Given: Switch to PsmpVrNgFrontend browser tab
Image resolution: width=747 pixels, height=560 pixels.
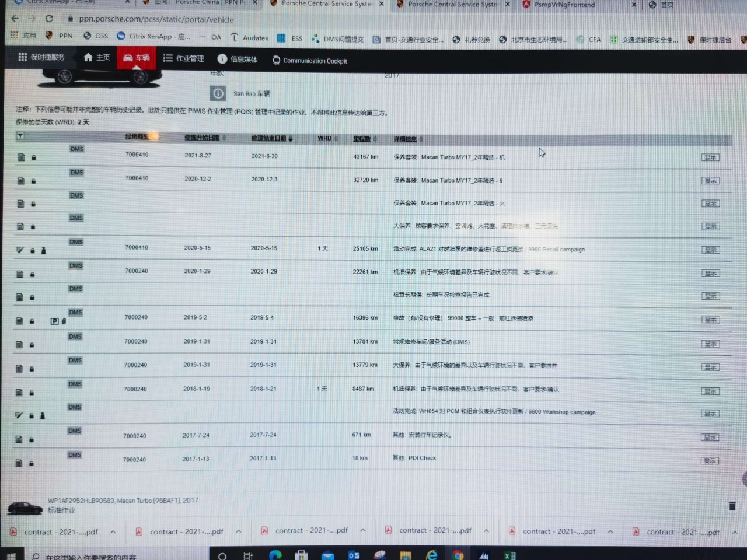Looking at the screenshot, I should click(x=578, y=5).
